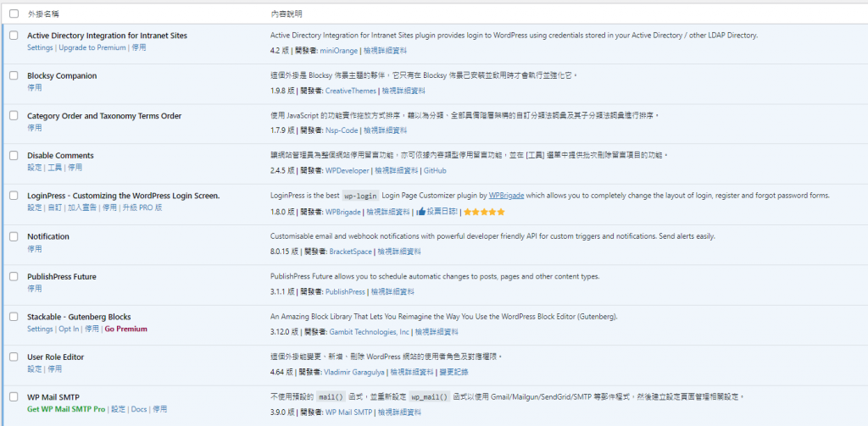Deactivate Blocksy Companion with 停用 link

34,87
